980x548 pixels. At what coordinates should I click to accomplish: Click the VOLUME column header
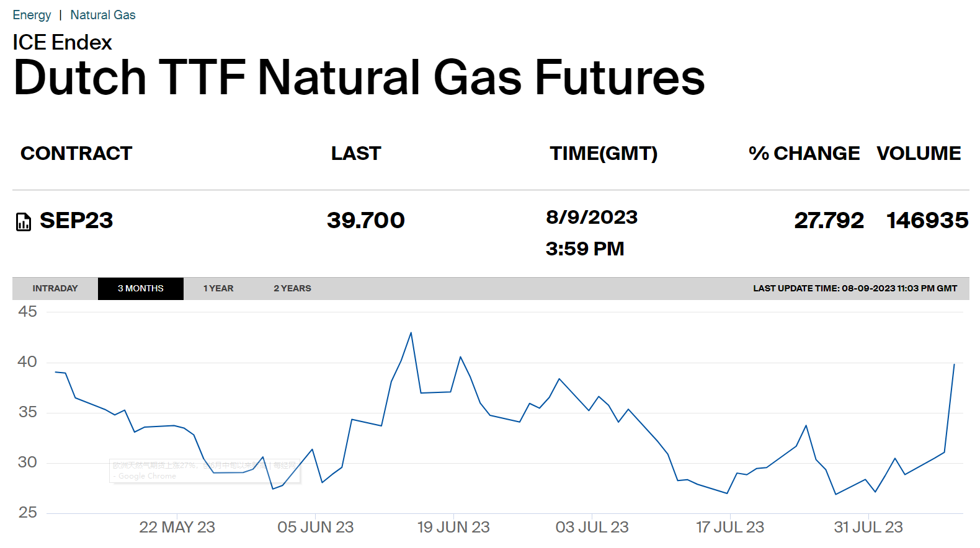[919, 153]
